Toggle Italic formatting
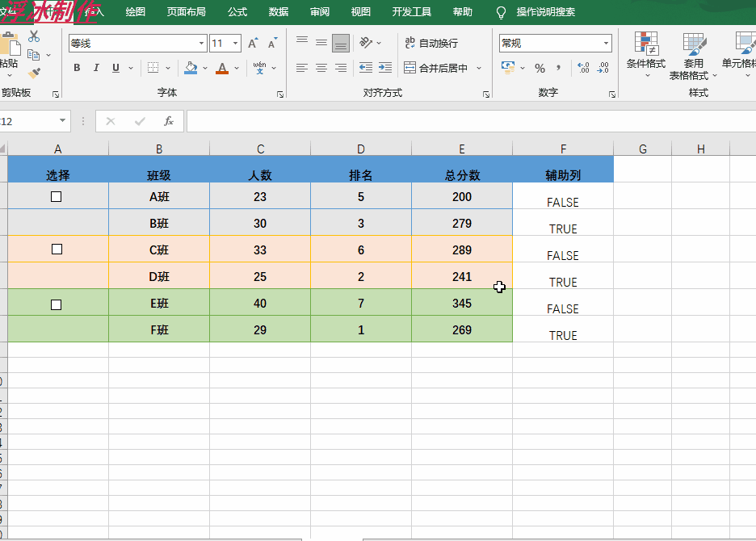756x541 pixels. [96, 68]
